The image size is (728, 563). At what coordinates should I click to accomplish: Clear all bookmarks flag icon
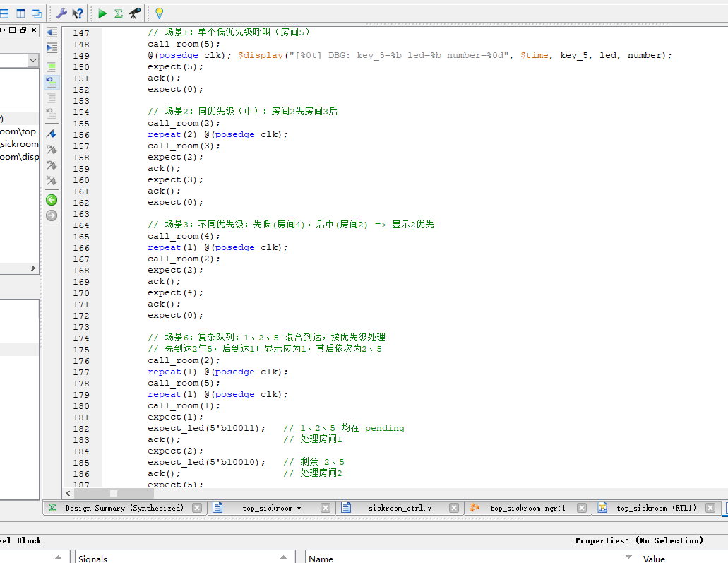[52, 180]
